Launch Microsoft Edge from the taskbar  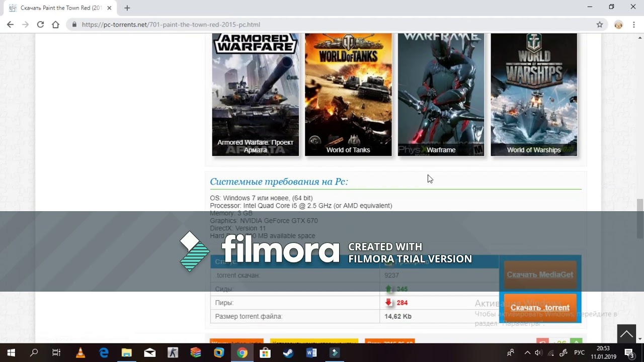click(x=104, y=353)
